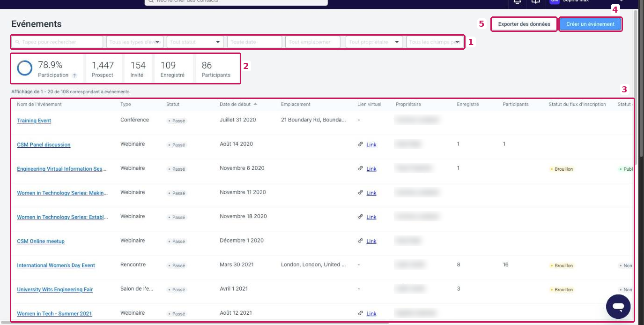Click the chain icon for CSM Panel discussion
The image size is (644, 325).
[x=361, y=144]
